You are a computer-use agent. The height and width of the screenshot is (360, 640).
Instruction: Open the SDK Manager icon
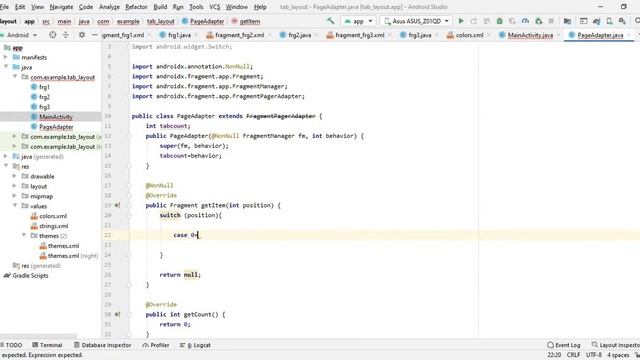click(622, 21)
